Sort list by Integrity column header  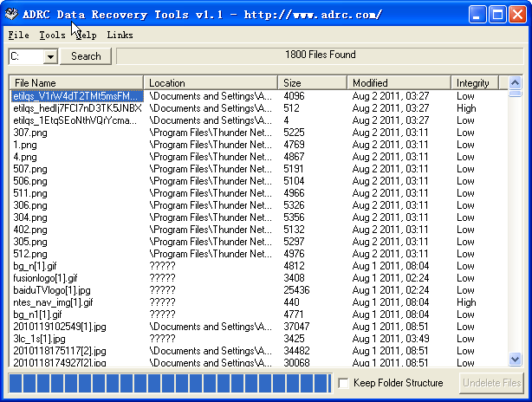(x=475, y=83)
